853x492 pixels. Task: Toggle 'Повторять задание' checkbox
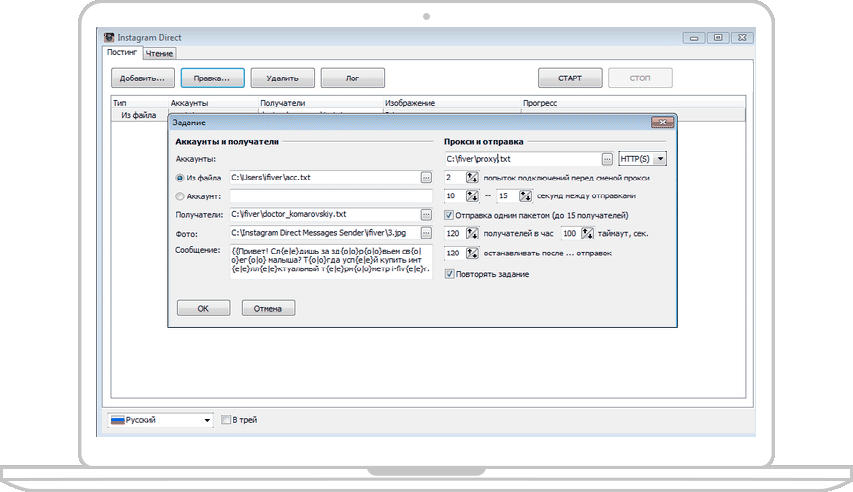pyautogui.click(x=450, y=274)
